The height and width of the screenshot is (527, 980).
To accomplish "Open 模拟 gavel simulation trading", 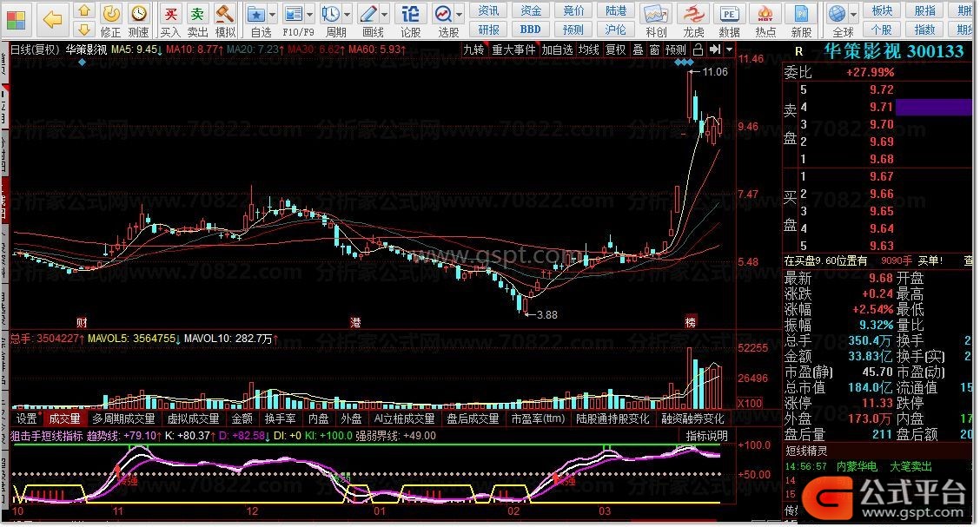I will pyautogui.click(x=224, y=13).
